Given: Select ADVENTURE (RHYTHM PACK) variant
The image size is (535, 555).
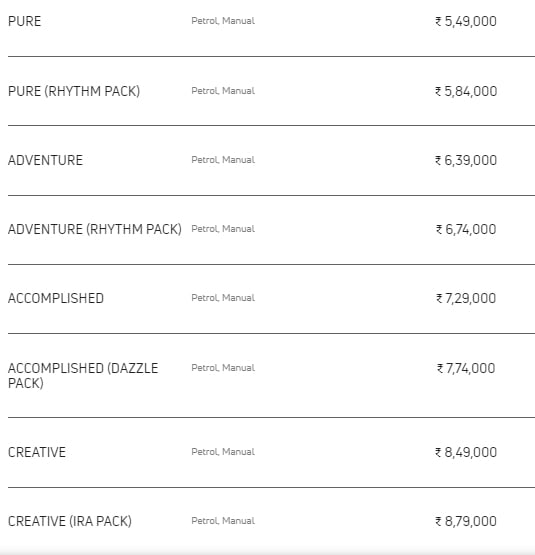Looking at the screenshot, I should tap(95, 229).
